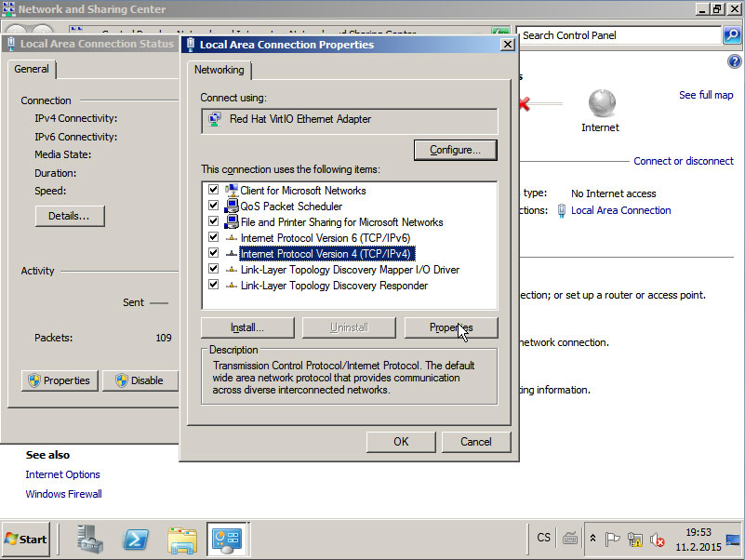Image resolution: width=745 pixels, height=560 pixels.
Task: Click the Control Panel taskbar icon
Action: point(227,539)
